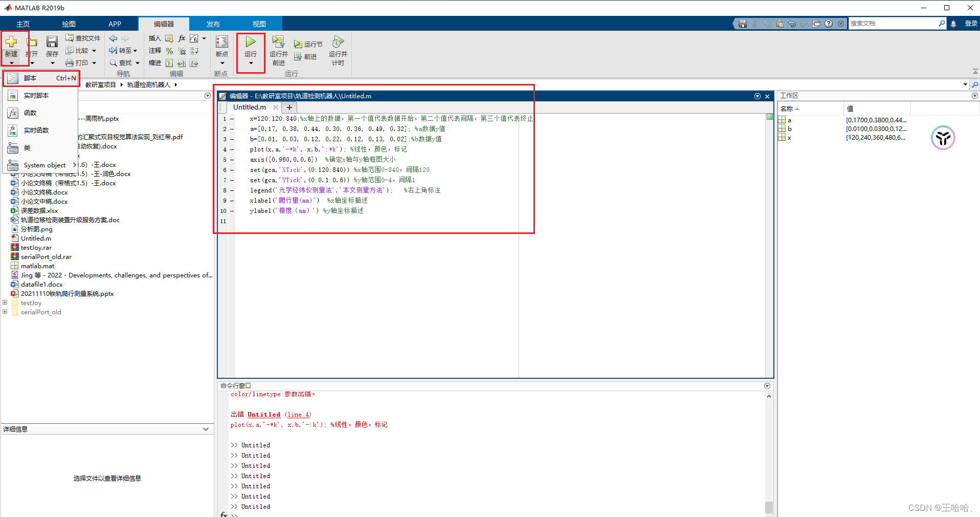Expand the serialPort_old folder
Viewport: 980px width, 517px height.
coord(5,312)
